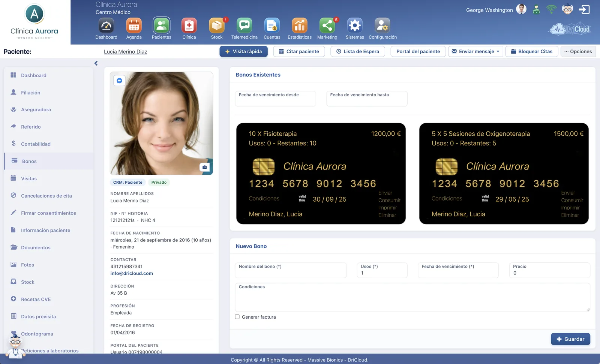Click the Nombre del bono input field
The width and height of the screenshot is (600, 364).
(291, 270)
